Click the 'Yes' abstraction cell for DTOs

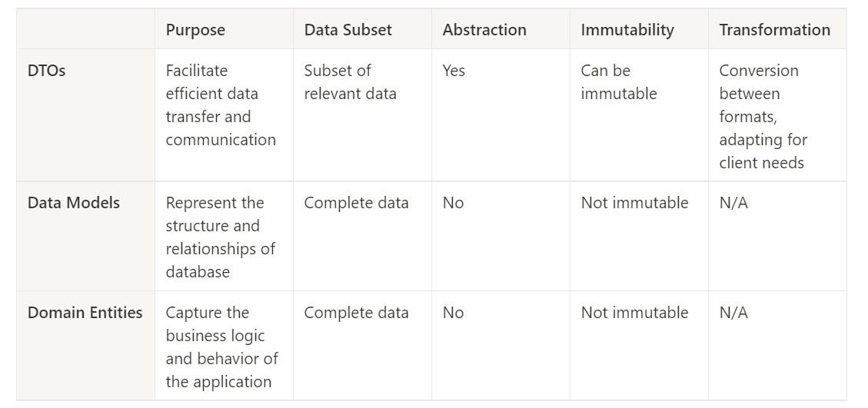pos(454,71)
